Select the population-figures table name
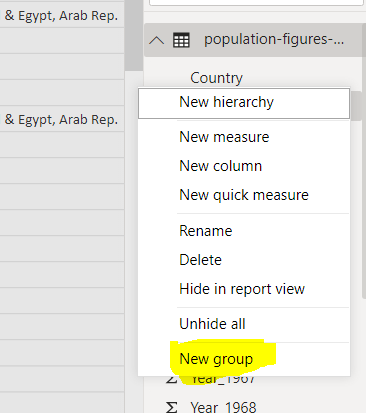This screenshot has width=366, height=413. [274, 40]
